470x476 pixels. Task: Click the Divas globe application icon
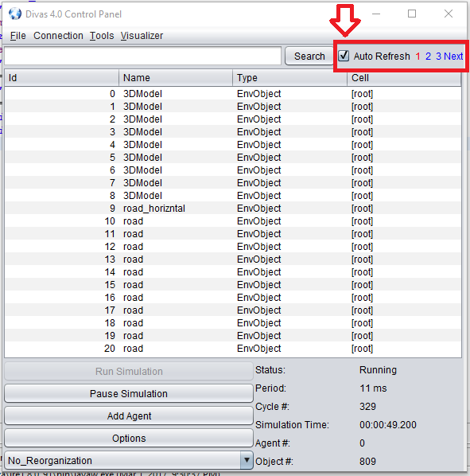15,14
